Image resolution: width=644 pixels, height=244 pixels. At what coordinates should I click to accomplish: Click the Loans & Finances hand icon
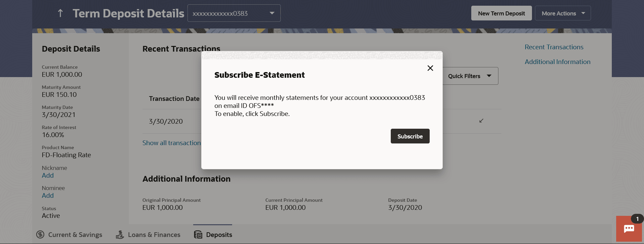tap(120, 235)
